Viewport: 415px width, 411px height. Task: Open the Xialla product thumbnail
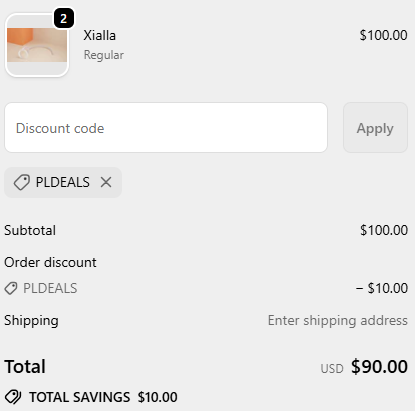pos(37,45)
